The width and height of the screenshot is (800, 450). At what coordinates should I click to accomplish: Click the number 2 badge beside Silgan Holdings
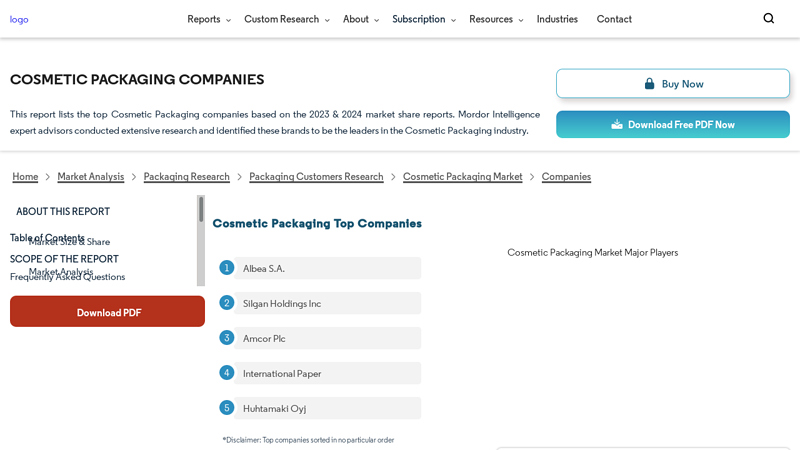pos(227,303)
